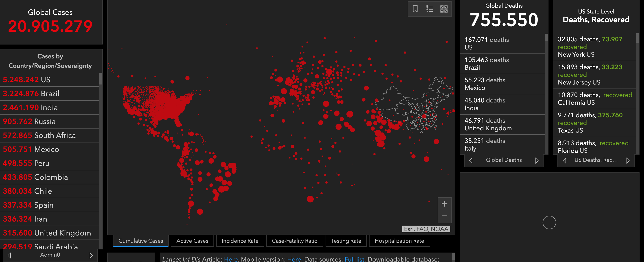
Task: Open the Full list data sources link
Action: tap(354, 259)
